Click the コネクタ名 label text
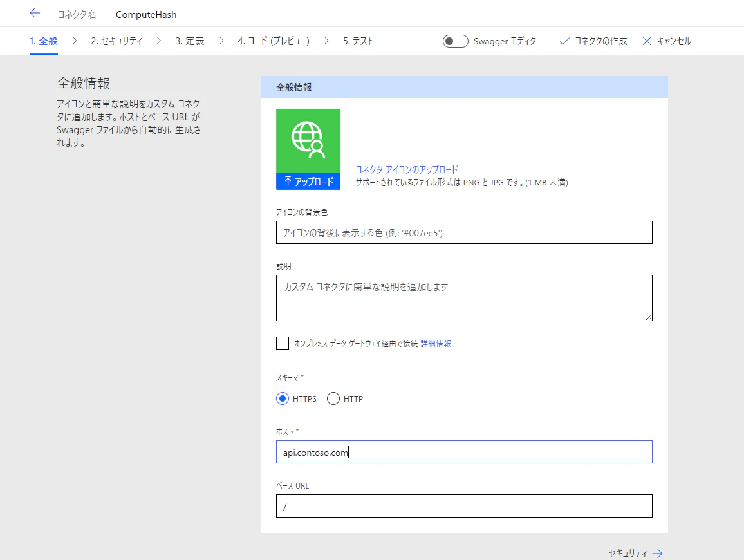Image resolution: width=744 pixels, height=560 pixels. tap(77, 15)
